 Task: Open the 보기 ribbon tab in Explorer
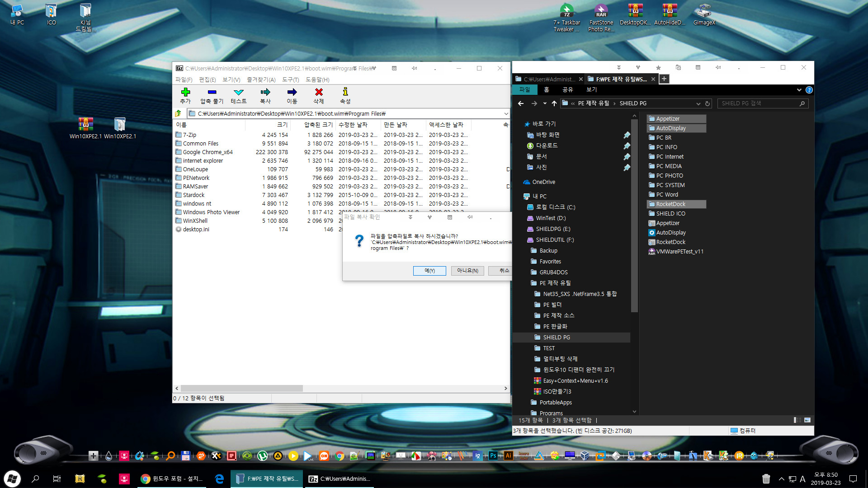pos(592,89)
